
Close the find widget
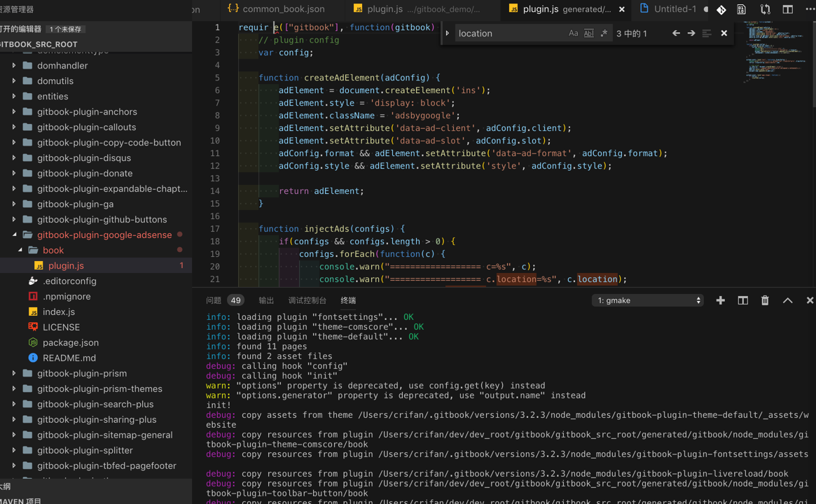724,34
